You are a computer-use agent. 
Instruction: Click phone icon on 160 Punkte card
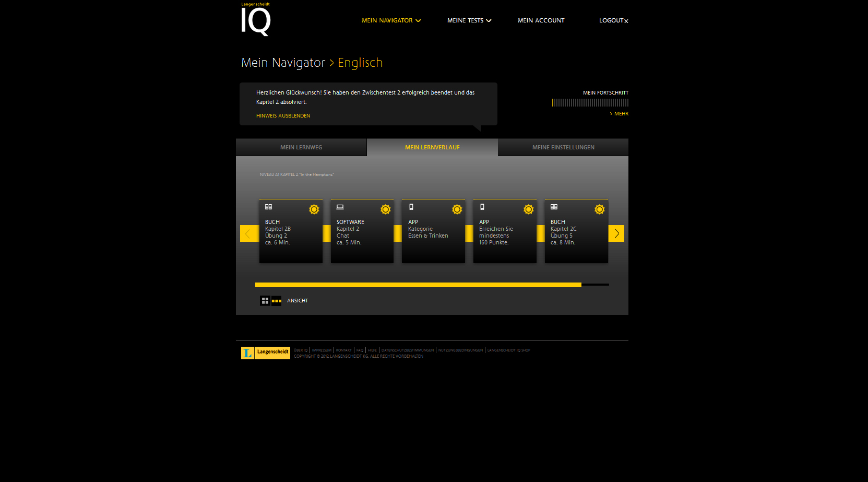[482, 207]
